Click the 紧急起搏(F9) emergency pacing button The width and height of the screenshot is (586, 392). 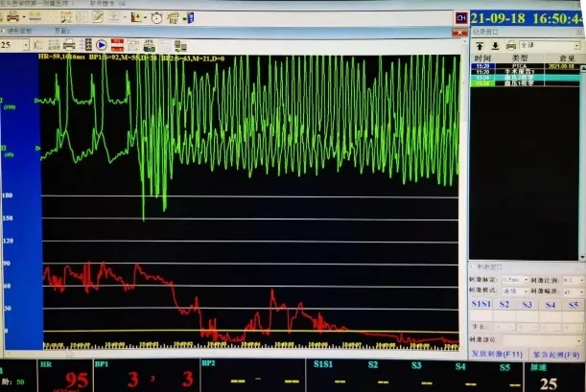coord(554,355)
